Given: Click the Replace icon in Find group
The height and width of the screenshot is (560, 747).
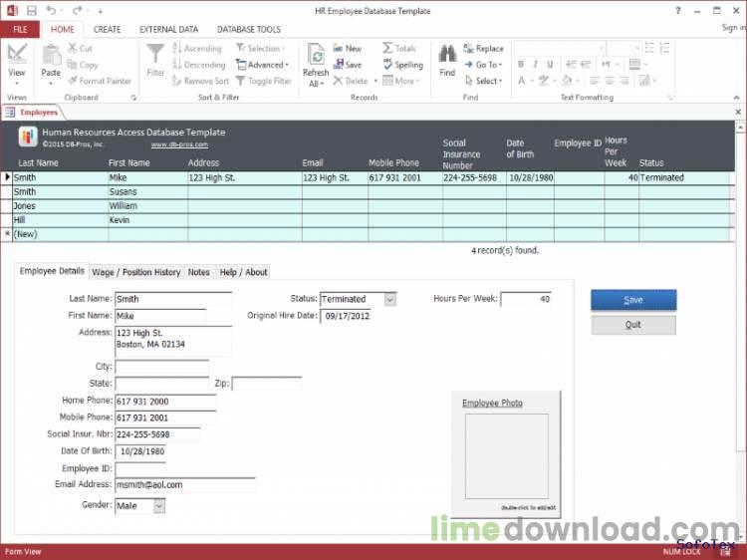Looking at the screenshot, I should click(x=469, y=48).
